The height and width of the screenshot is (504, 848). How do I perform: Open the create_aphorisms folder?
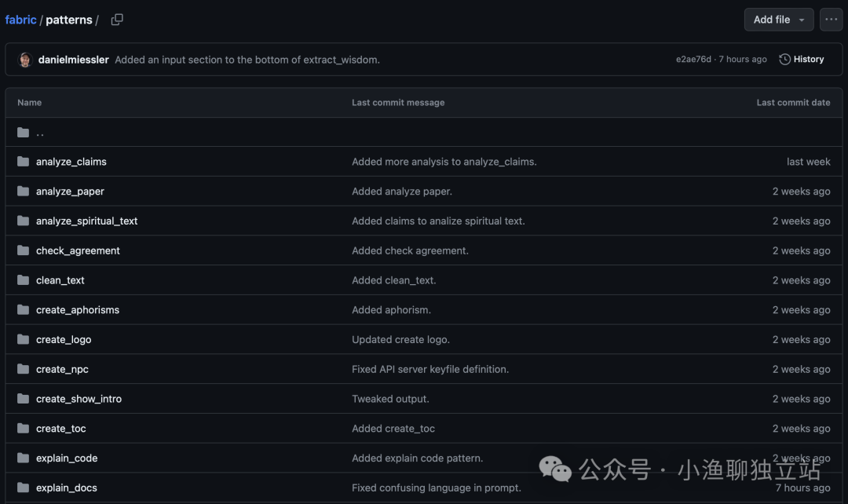[78, 310]
